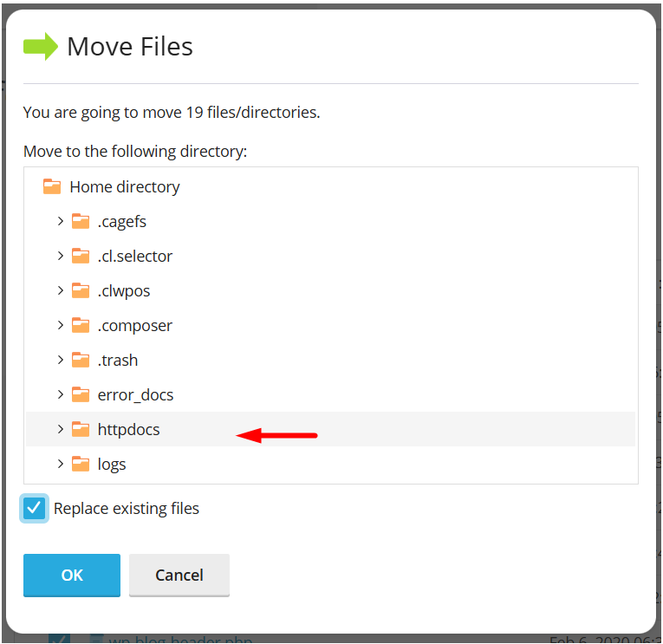Select the Home directory label
663x644 pixels.
[125, 186]
